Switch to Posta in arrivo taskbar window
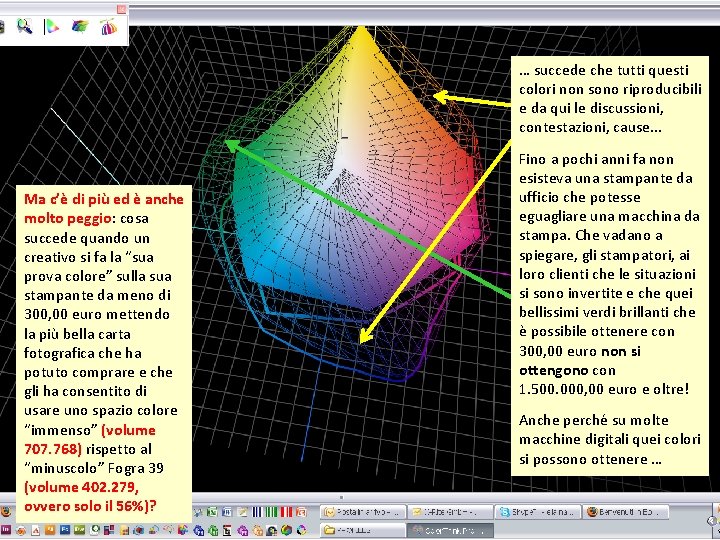Screen dimensions: 720x540 [x=363, y=512]
